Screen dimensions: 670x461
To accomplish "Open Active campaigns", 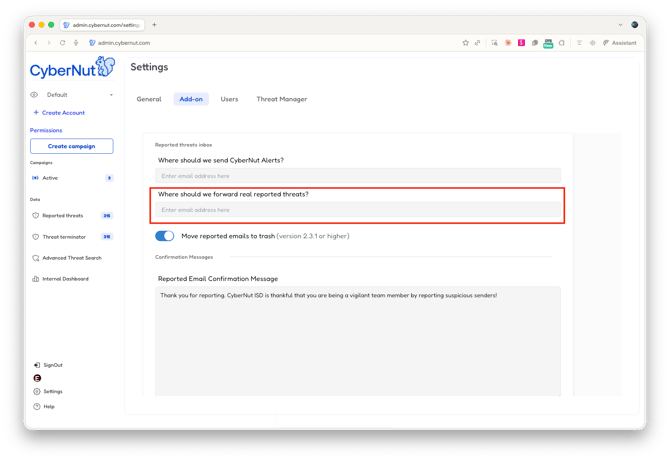I will pos(50,178).
